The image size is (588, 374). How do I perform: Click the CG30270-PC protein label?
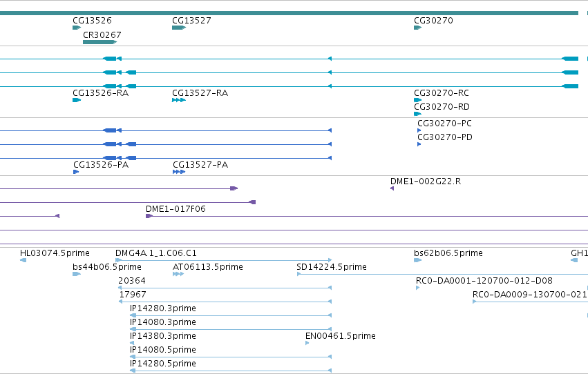pos(444,123)
